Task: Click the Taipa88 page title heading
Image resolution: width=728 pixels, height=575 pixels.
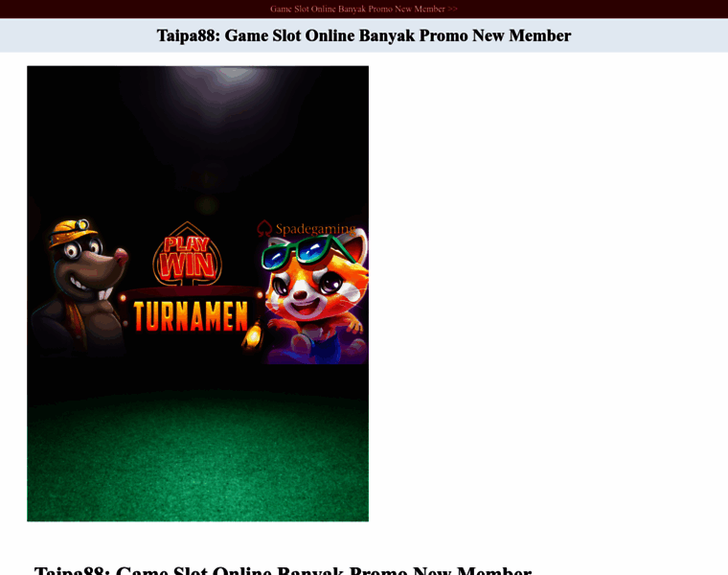Action: pyautogui.click(x=364, y=35)
